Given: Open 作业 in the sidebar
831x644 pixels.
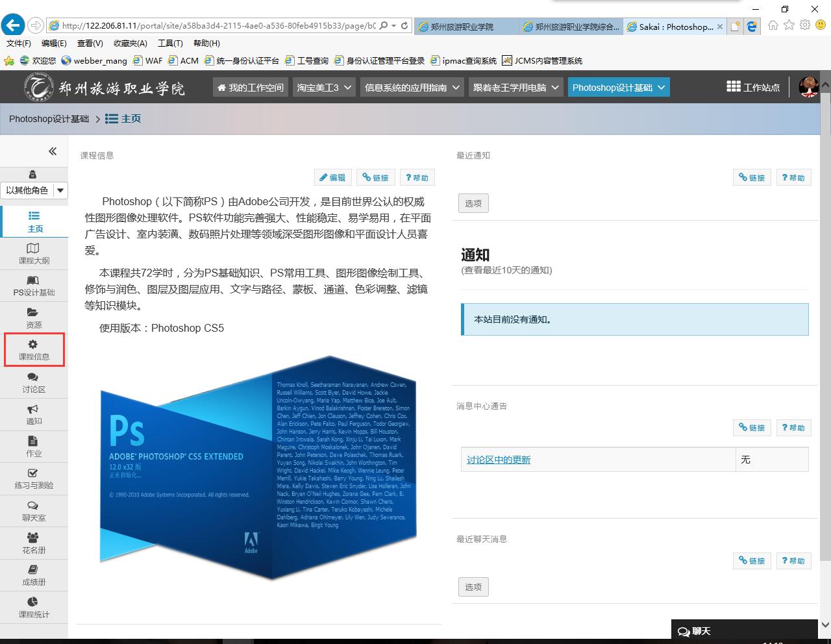Looking at the screenshot, I should coord(34,447).
